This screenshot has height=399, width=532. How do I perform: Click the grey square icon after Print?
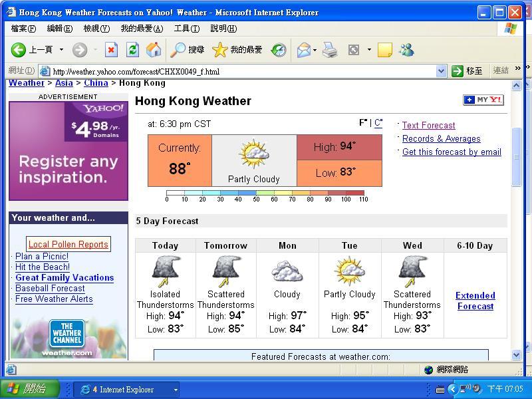354,51
